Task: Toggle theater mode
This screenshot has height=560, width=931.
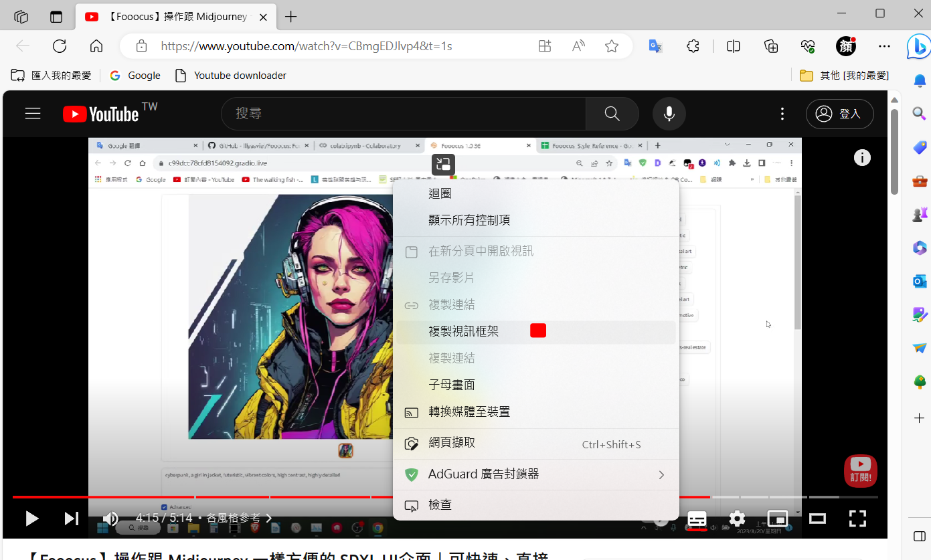Action: point(817,519)
